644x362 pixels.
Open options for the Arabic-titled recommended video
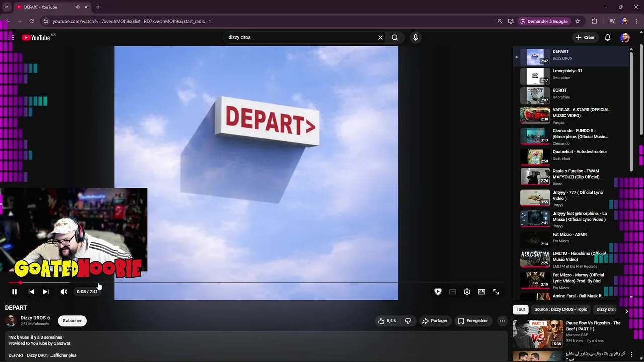[632, 355]
